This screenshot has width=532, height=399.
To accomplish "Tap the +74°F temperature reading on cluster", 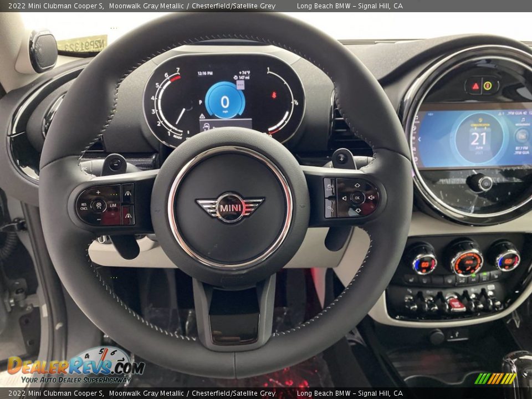I will tap(244, 72).
